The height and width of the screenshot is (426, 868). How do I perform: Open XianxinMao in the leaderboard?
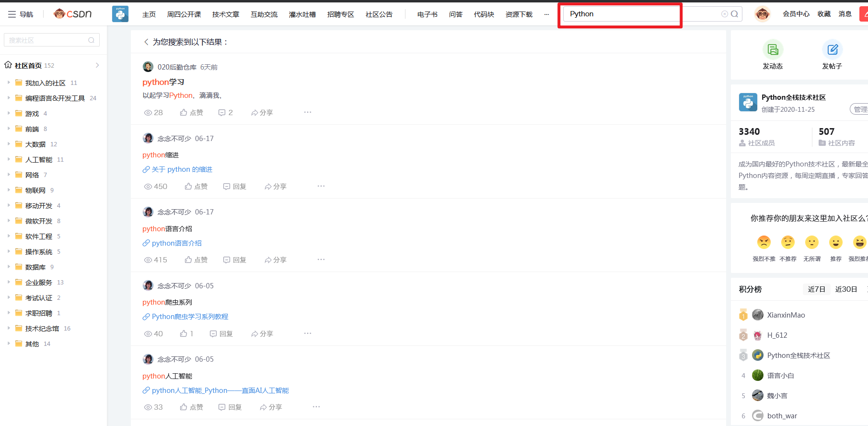[x=786, y=315]
